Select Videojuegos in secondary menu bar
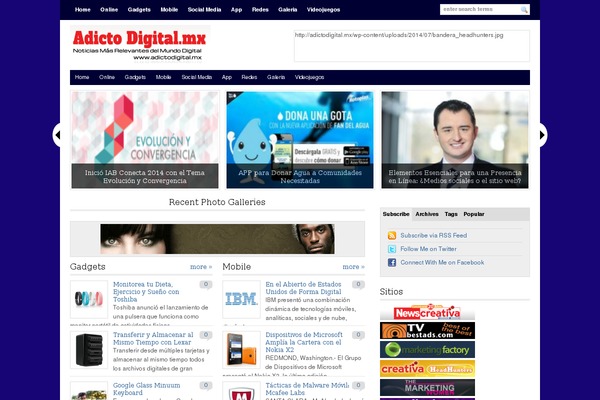Image resolution: width=600 pixels, height=400 pixels. [309, 77]
